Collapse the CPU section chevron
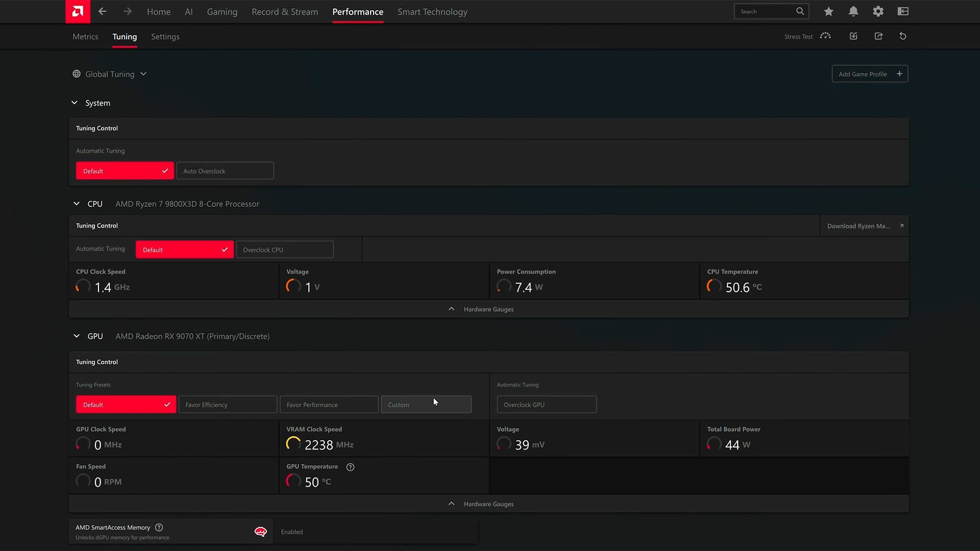Image resolution: width=980 pixels, height=551 pixels. coord(77,204)
